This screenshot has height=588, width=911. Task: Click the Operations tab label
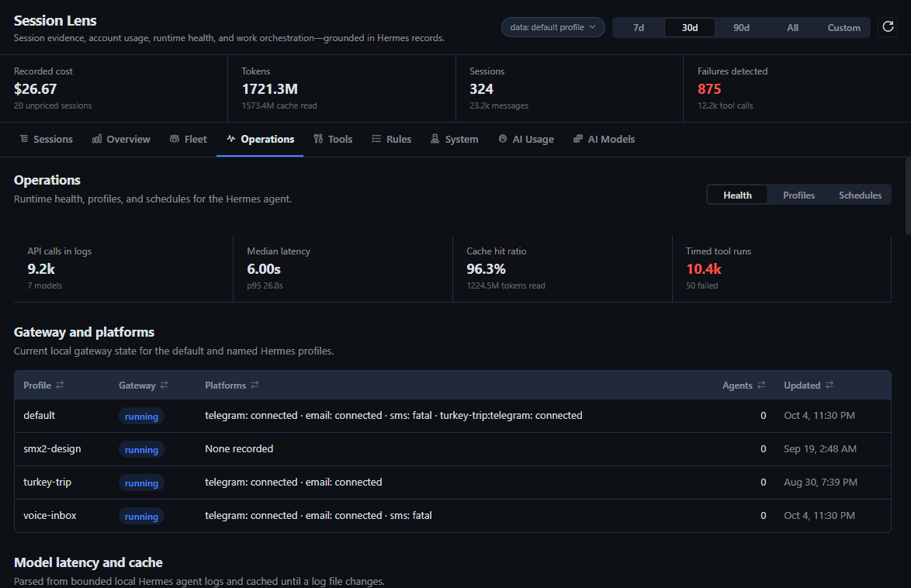coord(267,139)
